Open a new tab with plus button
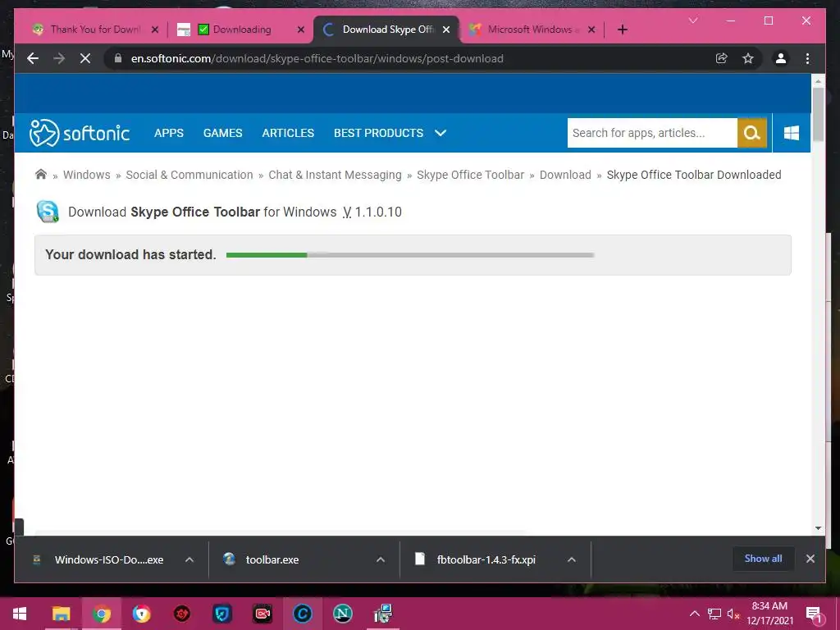The width and height of the screenshot is (840, 630). [x=622, y=30]
